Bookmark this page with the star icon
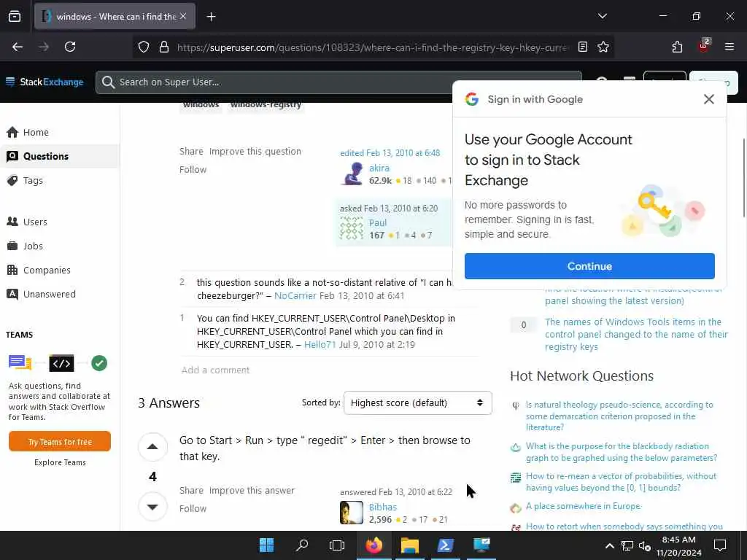The width and height of the screenshot is (747, 560). tap(603, 47)
